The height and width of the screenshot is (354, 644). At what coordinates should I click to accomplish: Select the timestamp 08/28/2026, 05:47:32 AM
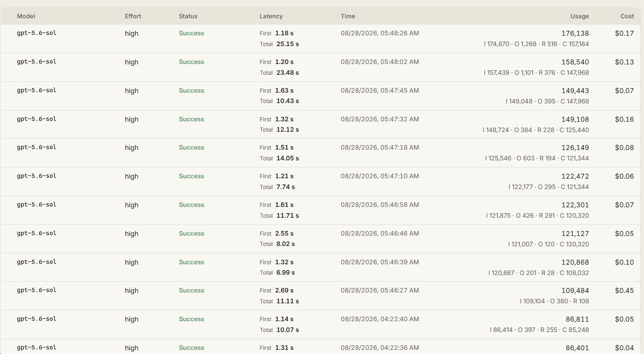(x=380, y=119)
